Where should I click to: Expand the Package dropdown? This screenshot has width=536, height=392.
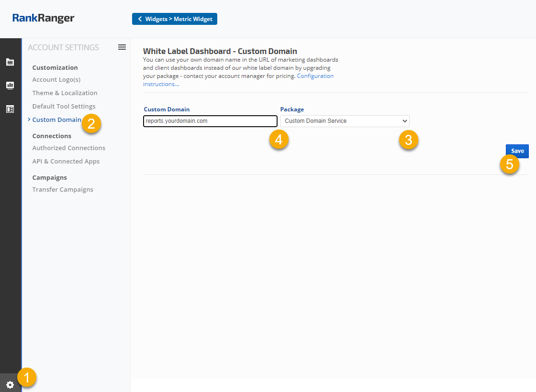[x=345, y=121]
